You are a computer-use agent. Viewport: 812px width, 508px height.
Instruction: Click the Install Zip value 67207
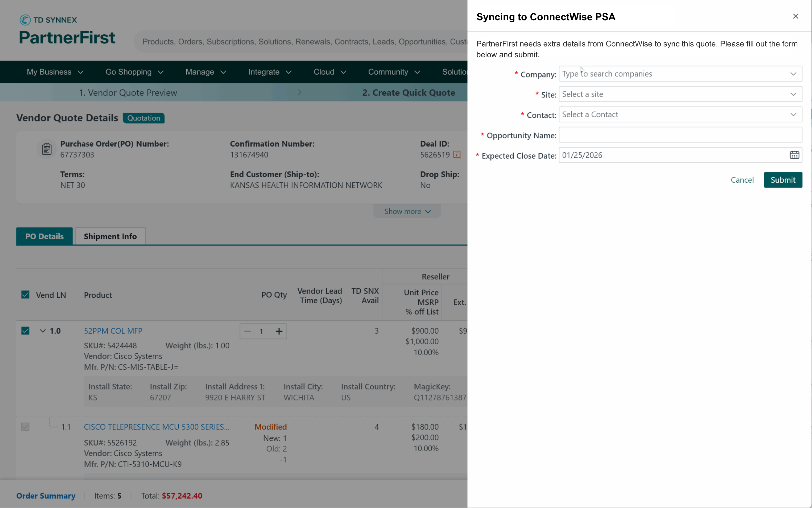pyautogui.click(x=160, y=397)
